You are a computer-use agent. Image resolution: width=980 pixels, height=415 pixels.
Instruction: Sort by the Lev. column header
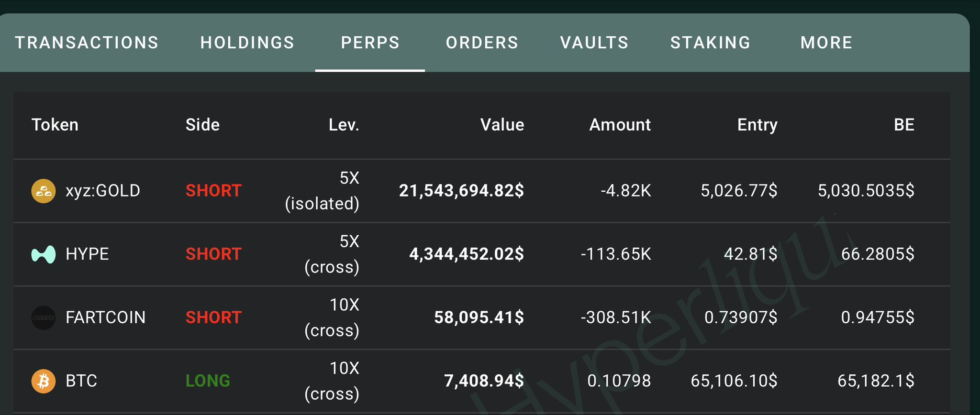coord(344,125)
